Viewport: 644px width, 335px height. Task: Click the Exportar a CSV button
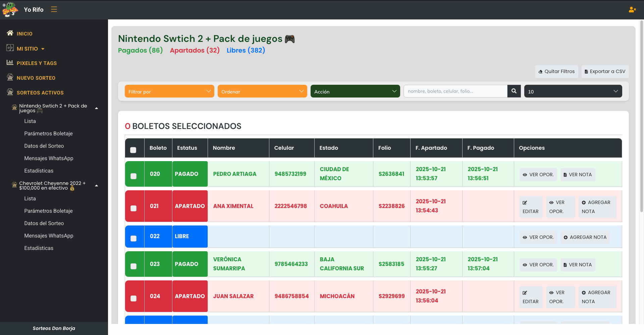point(605,71)
